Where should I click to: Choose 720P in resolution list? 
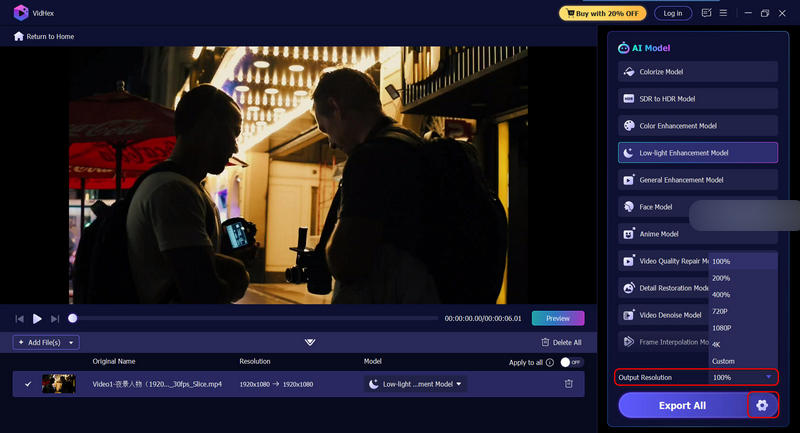(x=743, y=311)
